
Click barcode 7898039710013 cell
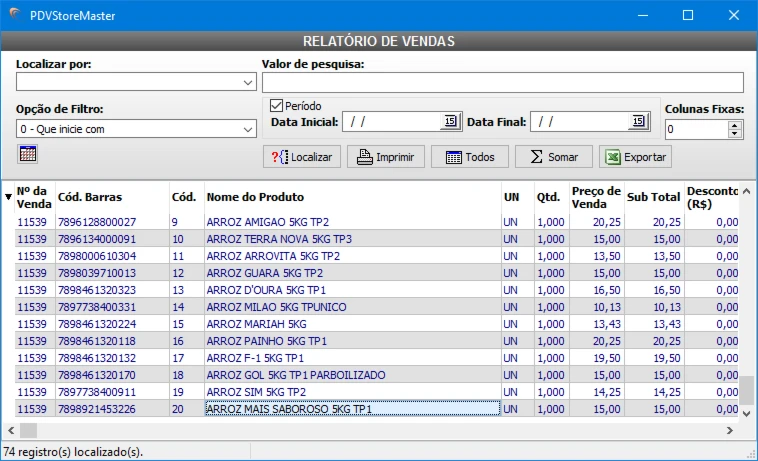point(112,273)
